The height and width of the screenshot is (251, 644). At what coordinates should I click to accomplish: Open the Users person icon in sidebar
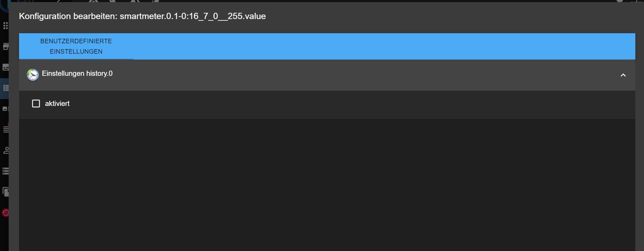point(5,150)
